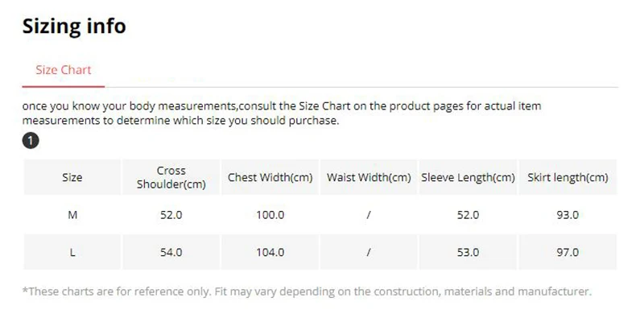Click the body measurements instruction text
This screenshot has height=314, width=644.
(x=282, y=114)
